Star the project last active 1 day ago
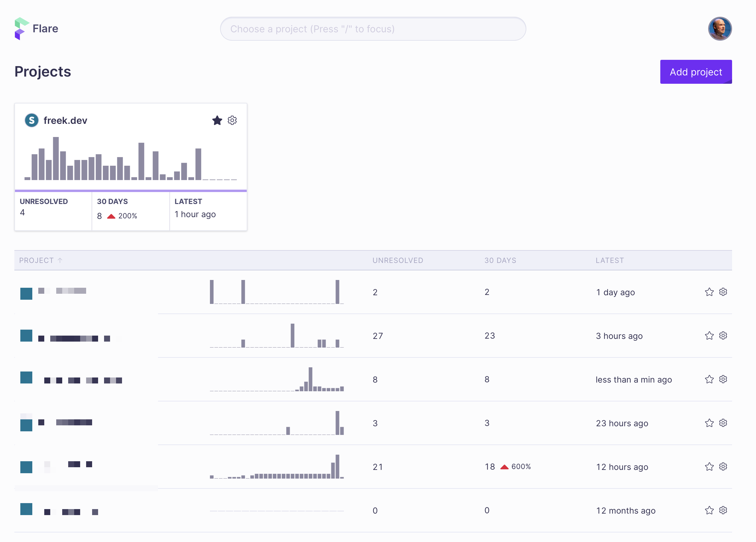 709,292
